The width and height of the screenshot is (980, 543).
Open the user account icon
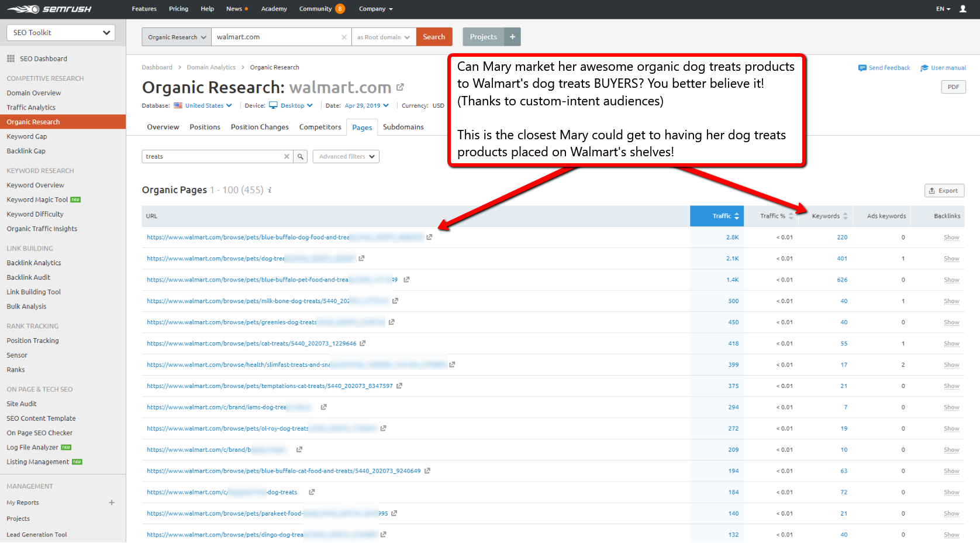tap(962, 9)
